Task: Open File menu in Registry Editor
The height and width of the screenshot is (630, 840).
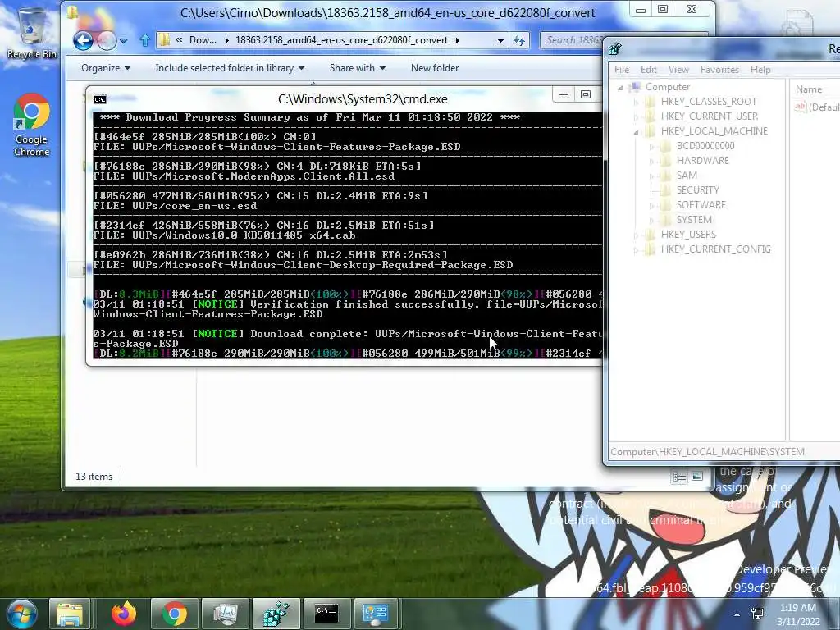Action: coord(622,70)
